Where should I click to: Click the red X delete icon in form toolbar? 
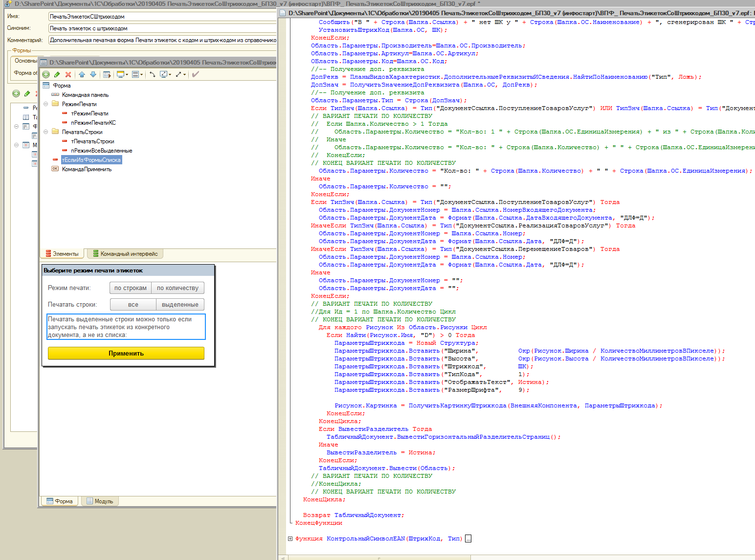[68, 74]
